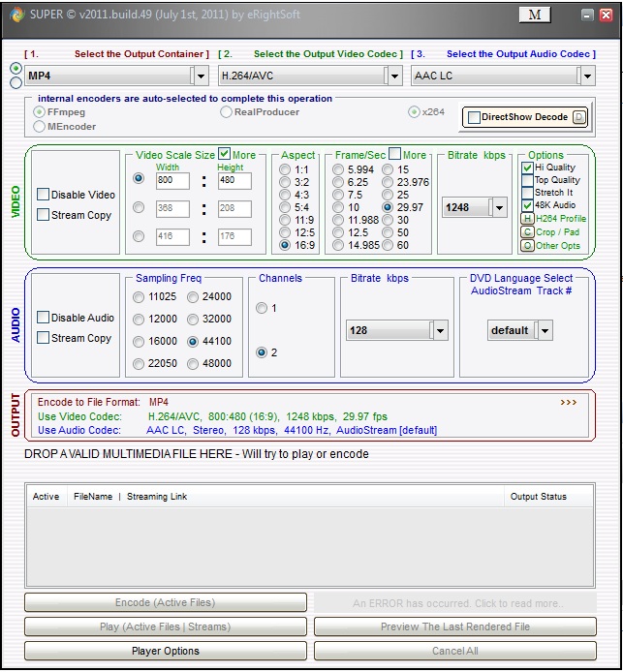Open Crop / Pad settings icon

click(x=527, y=231)
